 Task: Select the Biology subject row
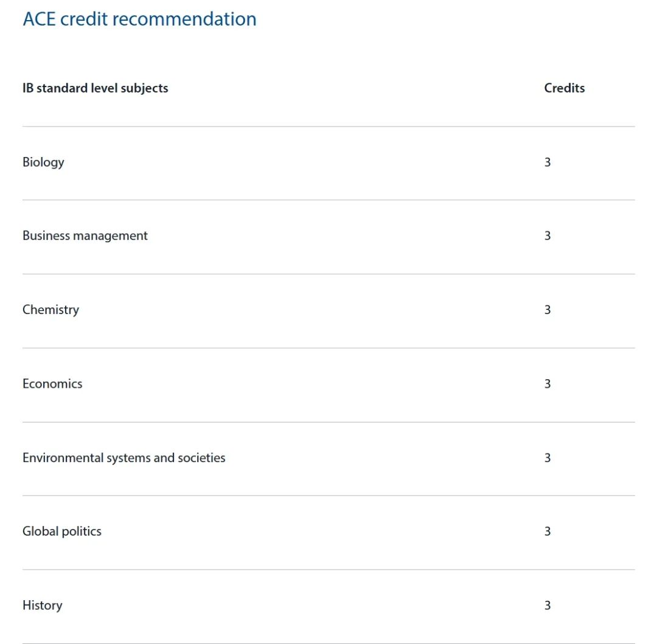point(328,163)
